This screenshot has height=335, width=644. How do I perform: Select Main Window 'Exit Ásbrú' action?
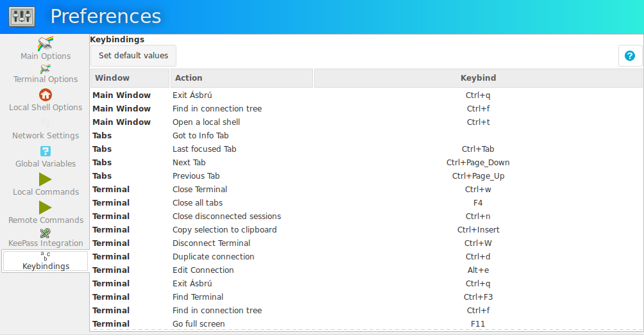pyautogui.click(x=192, y=95)
